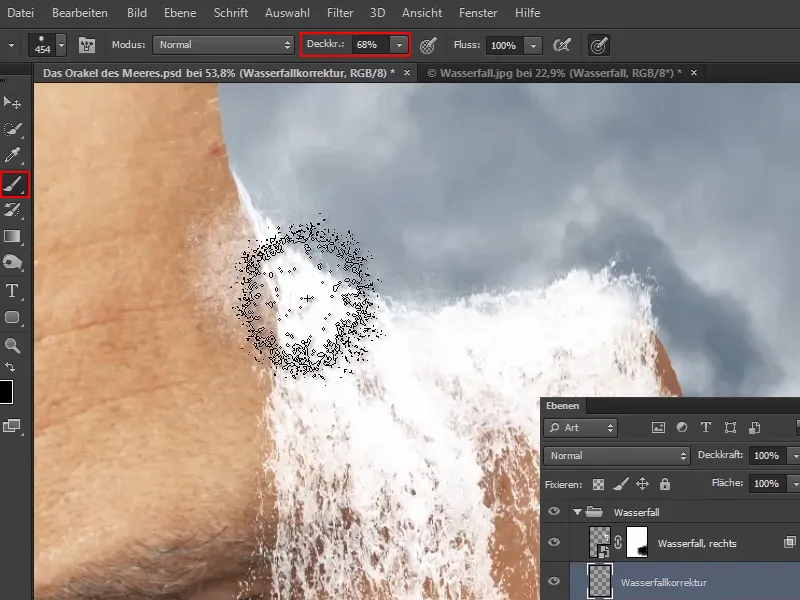Select the Type tool

[12, 291]
